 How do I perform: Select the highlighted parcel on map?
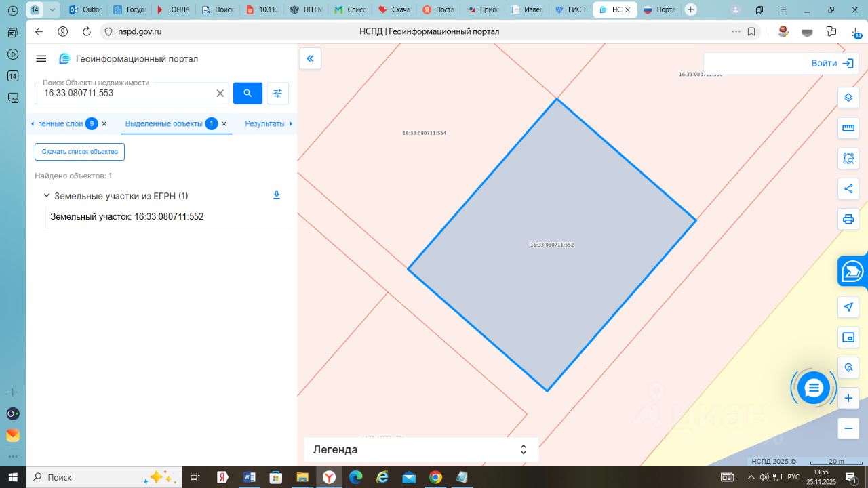point(552,245)
